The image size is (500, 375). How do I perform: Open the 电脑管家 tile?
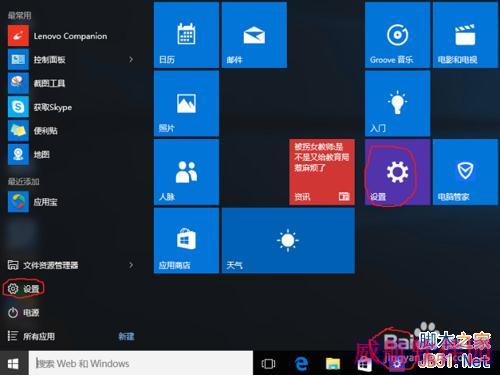(x=465, y=172)
